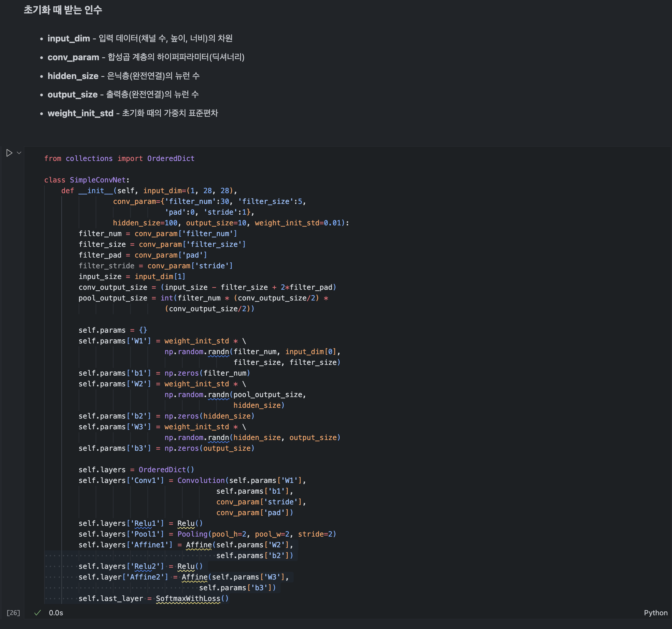Click the def __init__ method name
Image resolution: width=672 pixels, height=629 pixels.
click(x=96, y=190)
